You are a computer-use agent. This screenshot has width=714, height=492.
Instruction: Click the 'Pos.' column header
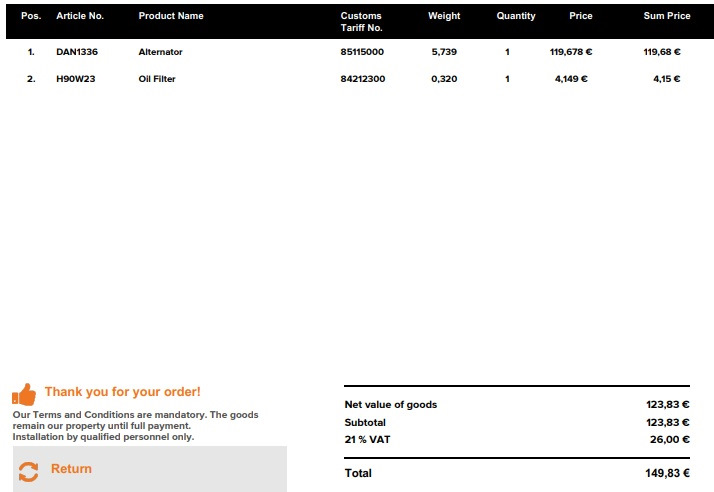pos(31,16)
